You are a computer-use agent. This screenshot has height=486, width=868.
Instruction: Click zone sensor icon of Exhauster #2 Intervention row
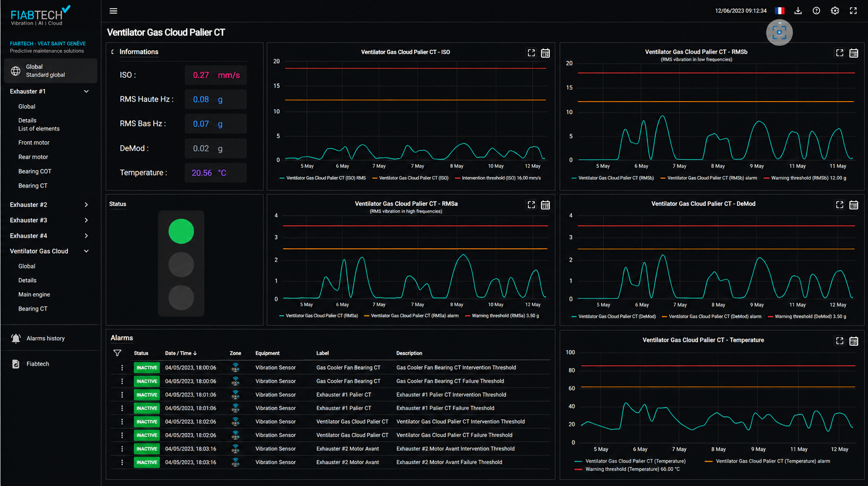(236, 449)
